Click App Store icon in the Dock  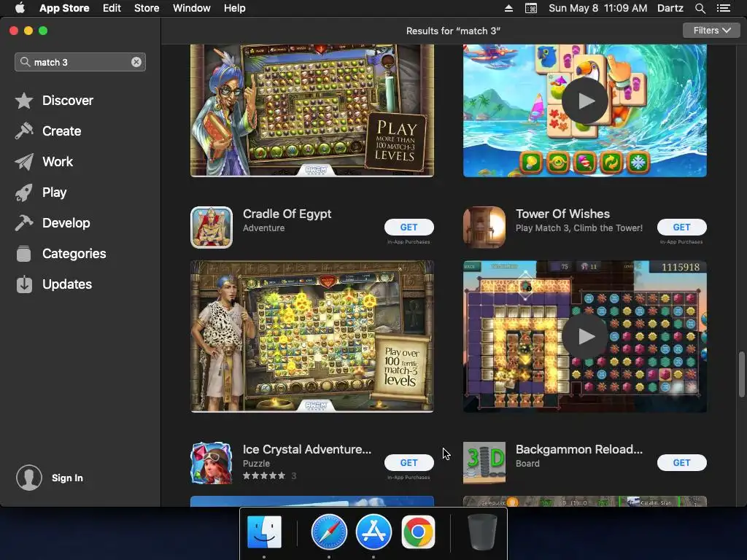373,532
